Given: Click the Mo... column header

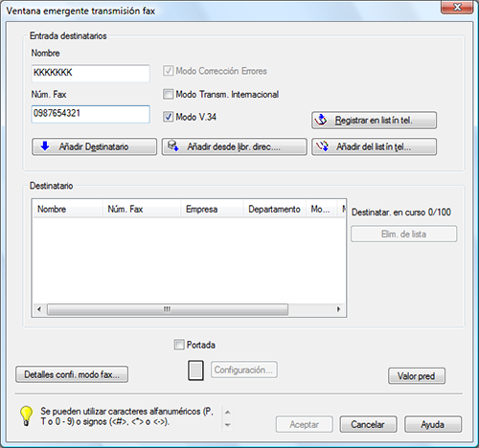Looking at the screenshot, I should pos(322,209).
